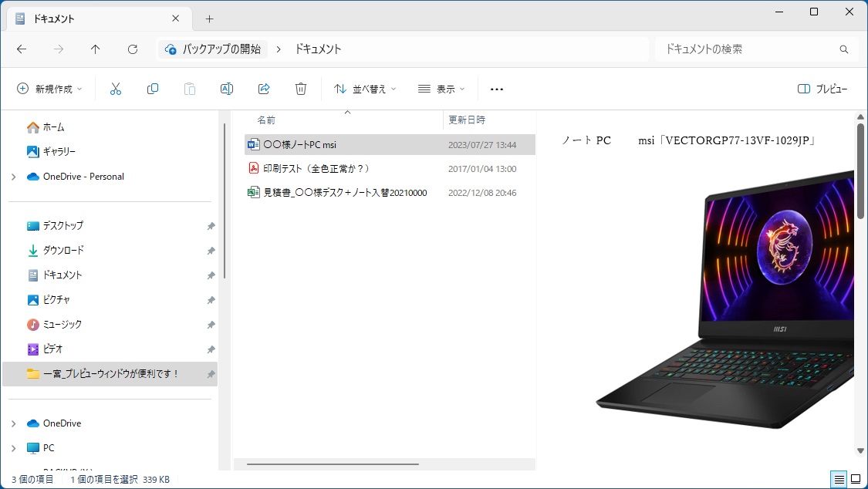Open the see more ellipsis menu
Viewport: 868px width, 489px height.
[497, 89]
